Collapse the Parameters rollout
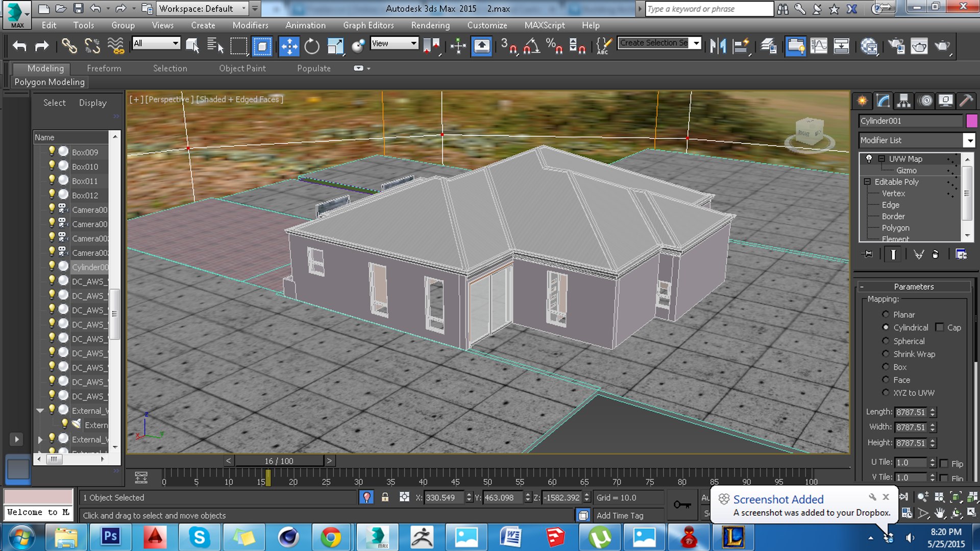Screen dimensions: 980x551 click(x=862, y=287)
